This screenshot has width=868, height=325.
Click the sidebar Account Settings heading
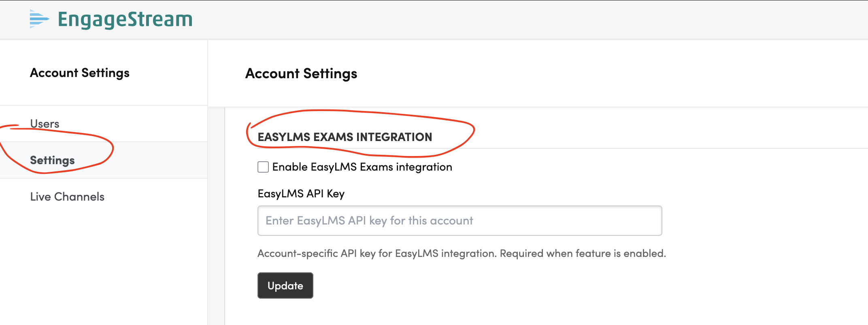(80, 73)
